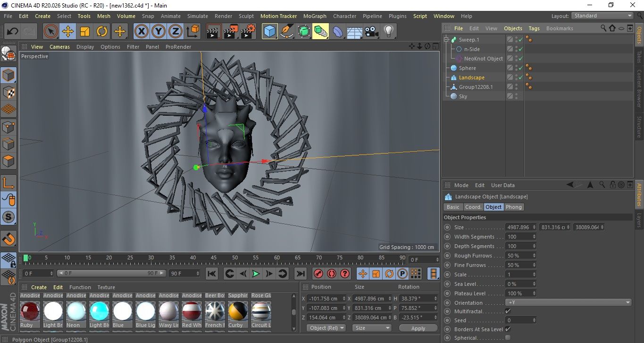Screen dimensions: 644x343
Task: Collapse the Sweep.1 tree node
Action: pos(446,40)
